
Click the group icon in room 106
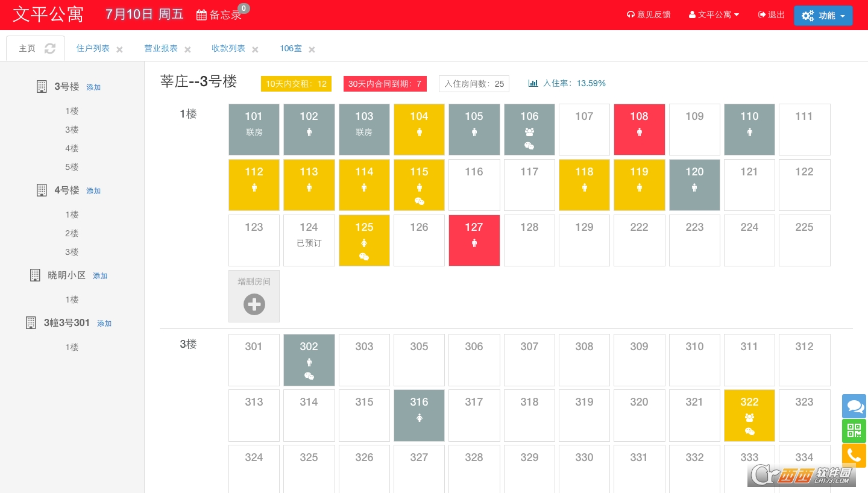529,132
